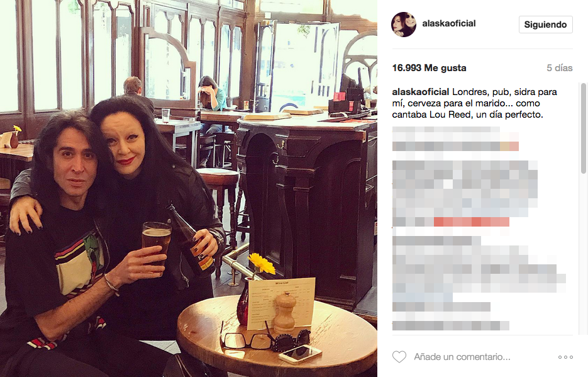
Task: Click the wooden pepper grinder in the photo
Action: [x=285, y=312]
